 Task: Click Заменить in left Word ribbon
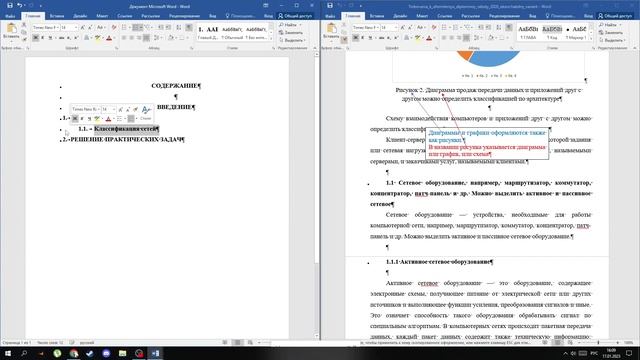coord(291,33)
